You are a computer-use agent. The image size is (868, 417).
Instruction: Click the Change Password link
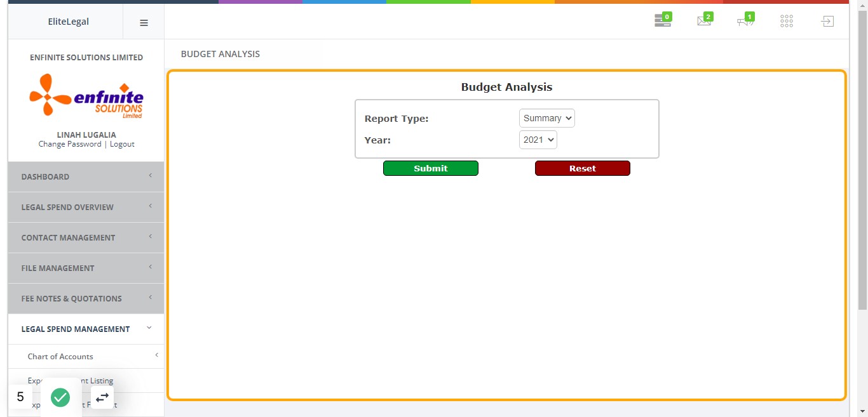coord(70,144)
